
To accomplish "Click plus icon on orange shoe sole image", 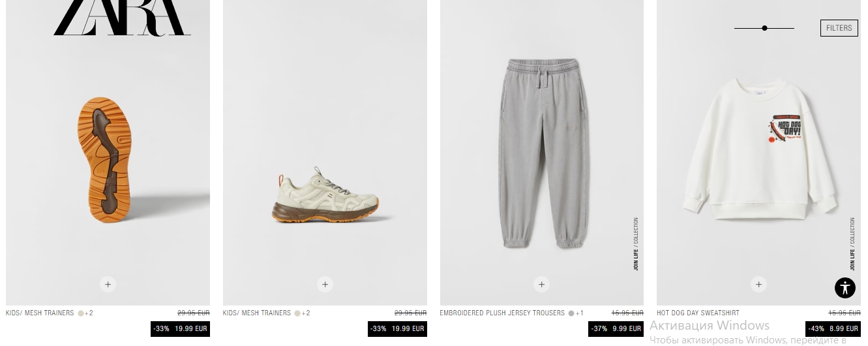I will tap(108, 284).
